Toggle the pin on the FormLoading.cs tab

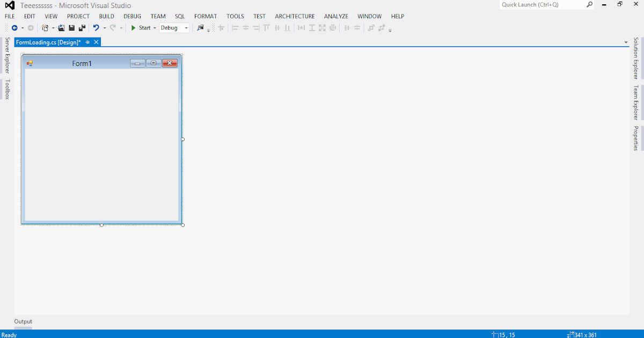pyautogui.click(x=88, y=42)
